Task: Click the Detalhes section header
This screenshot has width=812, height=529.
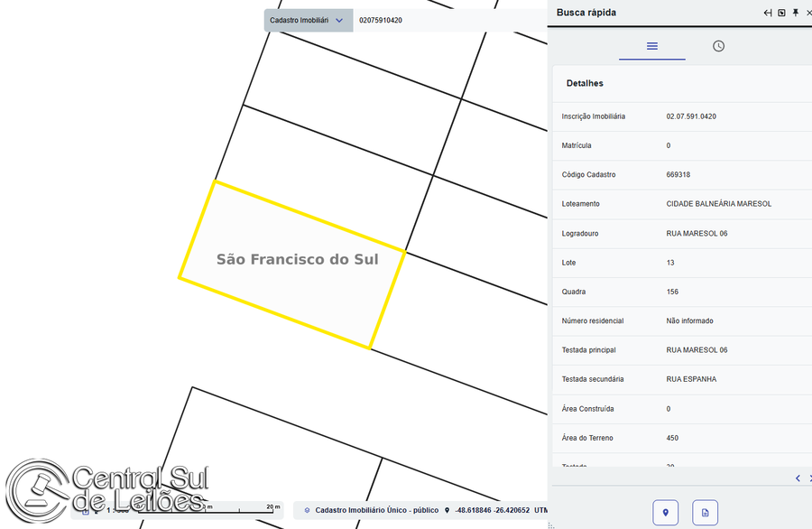Action: [585, 83]
